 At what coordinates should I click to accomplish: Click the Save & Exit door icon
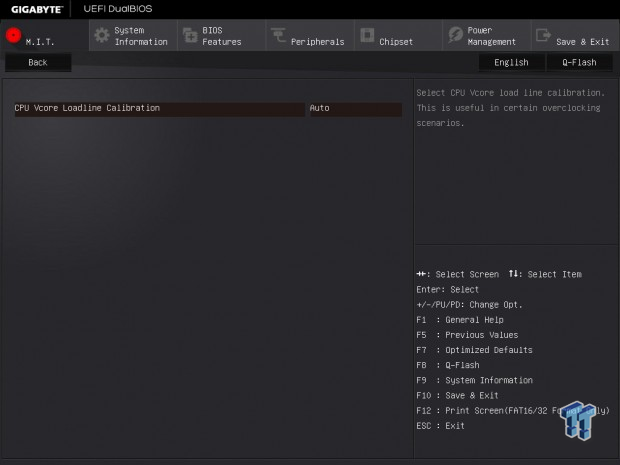point(543,35)
